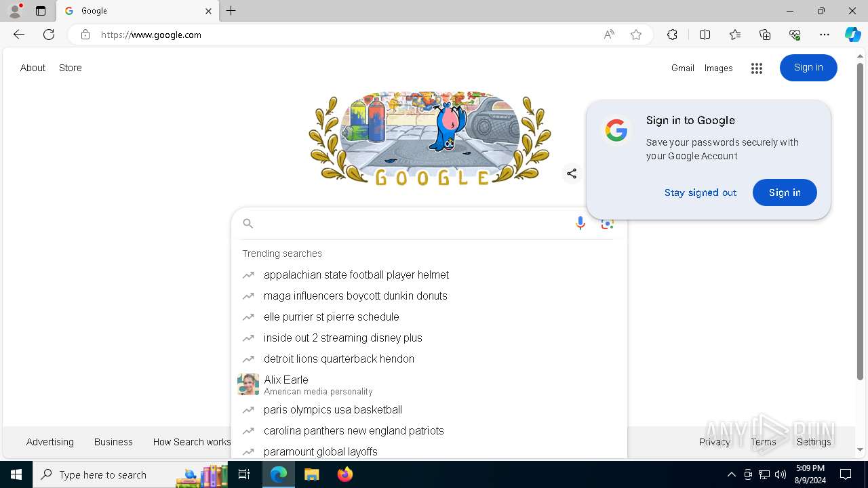Open the Edge profile icon
Screen dimensions: 868x488
pos(15,11)
